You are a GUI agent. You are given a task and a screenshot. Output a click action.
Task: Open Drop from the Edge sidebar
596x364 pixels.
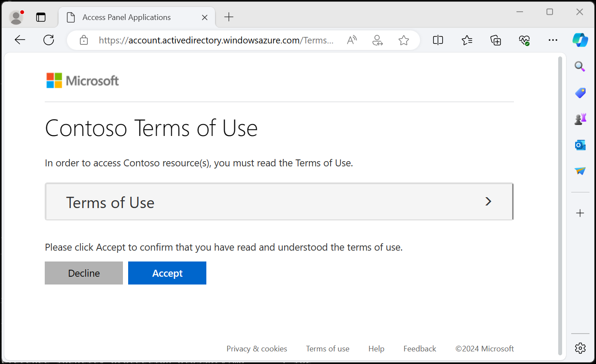tap(580, 171)
